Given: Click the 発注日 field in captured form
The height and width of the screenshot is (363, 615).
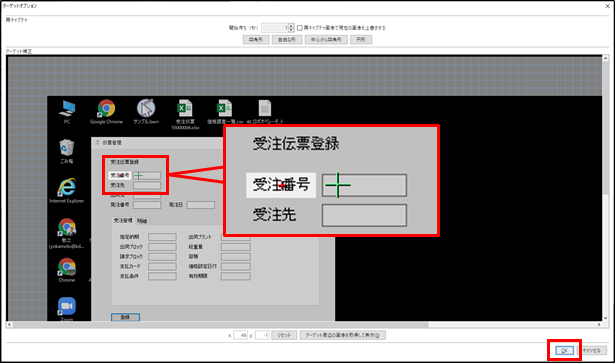Looking at the screenshot, I should pyautogui.click(x=201, y=205).
